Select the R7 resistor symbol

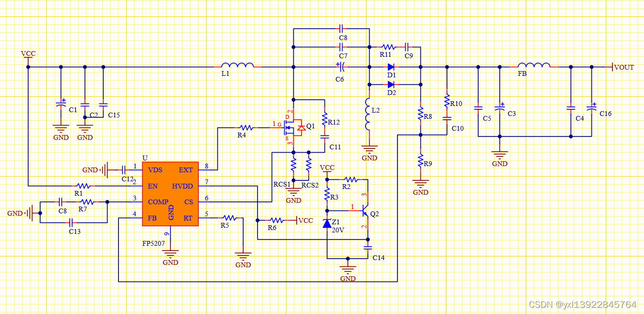pyautogui.click(x=87, y=202)
